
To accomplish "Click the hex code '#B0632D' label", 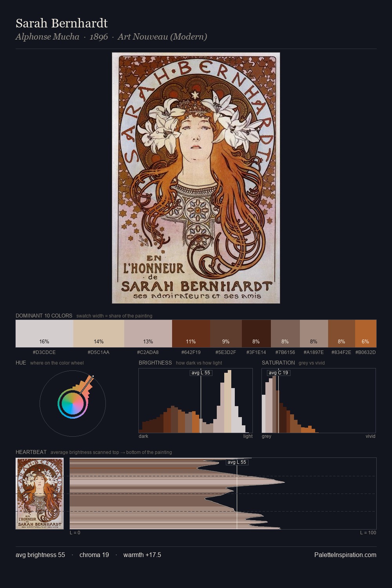I will (366, 352).
